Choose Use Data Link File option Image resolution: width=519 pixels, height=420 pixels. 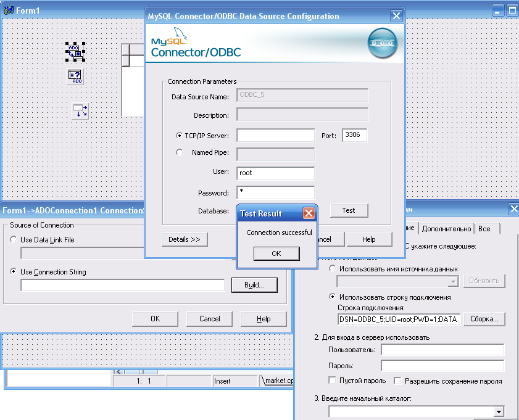tap(13, 239)
